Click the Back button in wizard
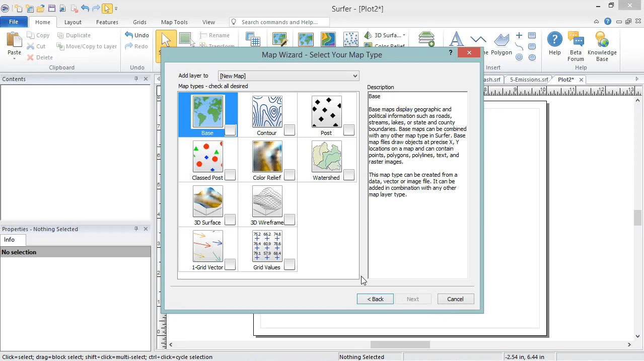 pyautogui.click(x=375, y=299)
